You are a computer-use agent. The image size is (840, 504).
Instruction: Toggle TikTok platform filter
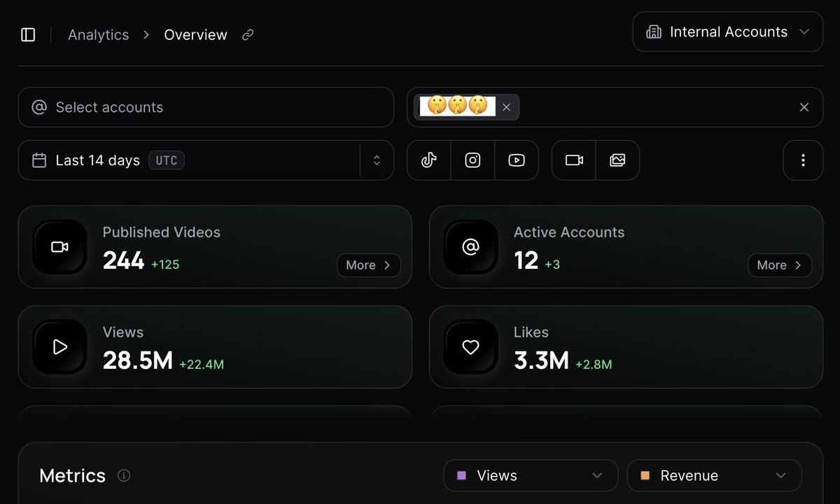429,160
